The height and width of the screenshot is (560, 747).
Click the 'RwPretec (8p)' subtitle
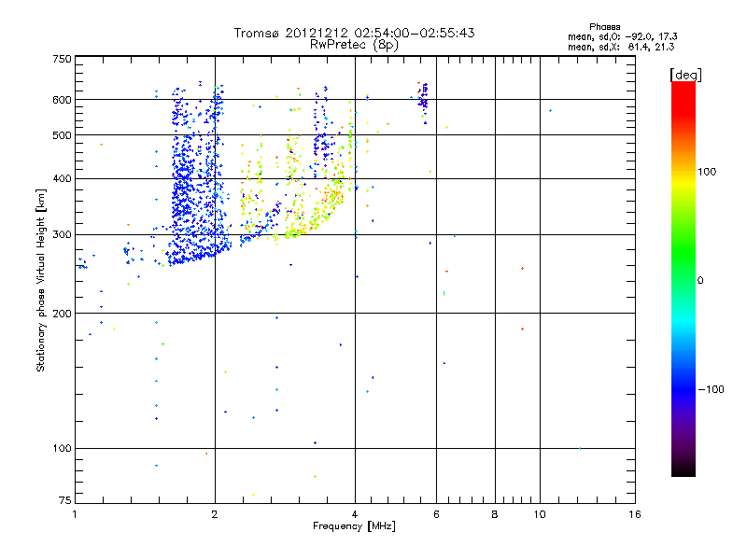tap(354, 45)
